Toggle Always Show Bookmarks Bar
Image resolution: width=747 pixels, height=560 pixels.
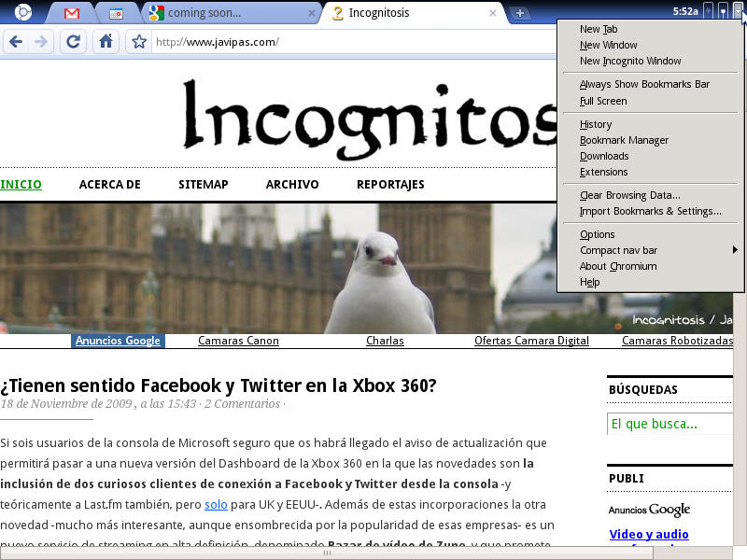click(x=650, y=84)
